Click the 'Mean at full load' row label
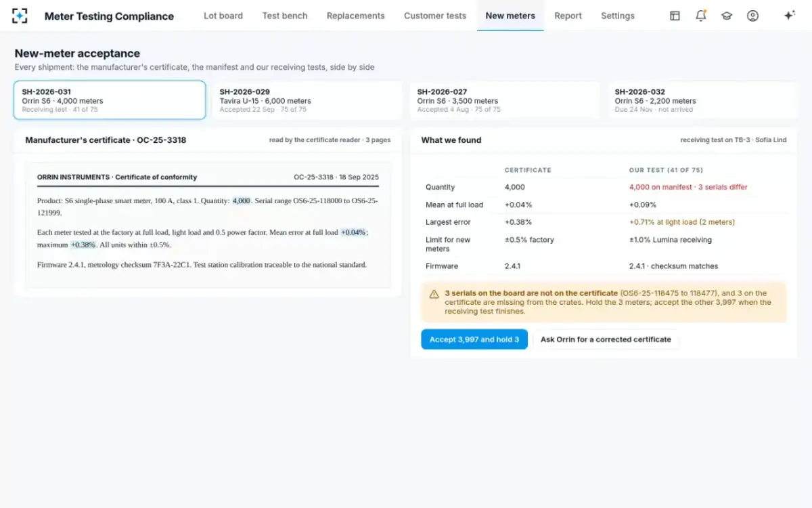The height and width of the screenshot is (508, 812). click(455, 205)
